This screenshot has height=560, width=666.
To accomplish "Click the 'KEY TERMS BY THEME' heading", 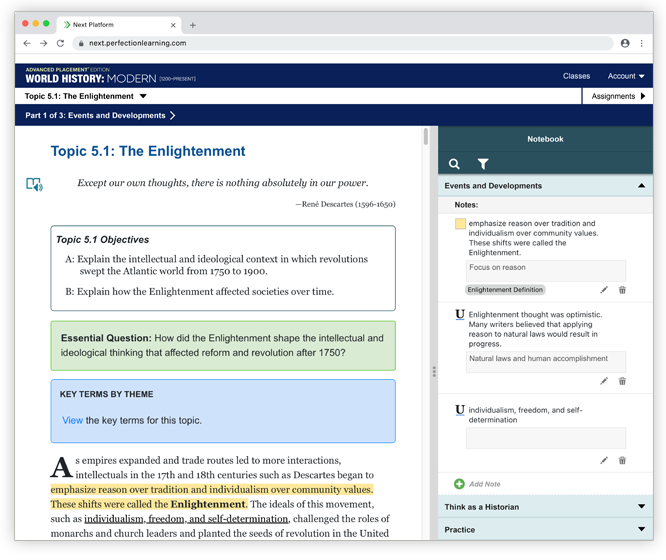I will (x=106, y=394).
